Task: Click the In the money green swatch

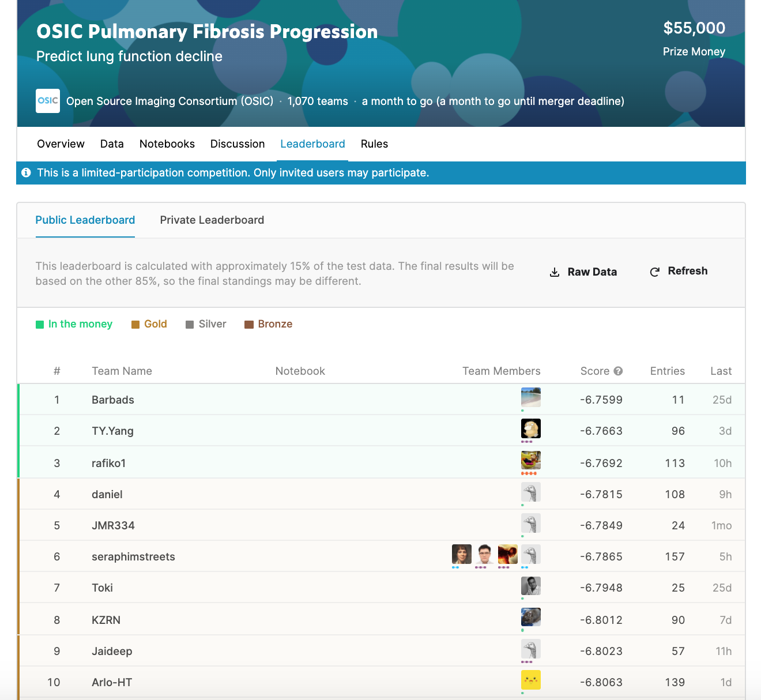Action: (x=40, y=325)
